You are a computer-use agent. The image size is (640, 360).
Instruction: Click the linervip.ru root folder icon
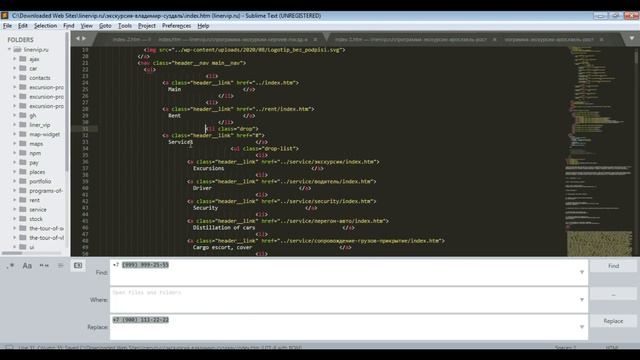[17, 49]
